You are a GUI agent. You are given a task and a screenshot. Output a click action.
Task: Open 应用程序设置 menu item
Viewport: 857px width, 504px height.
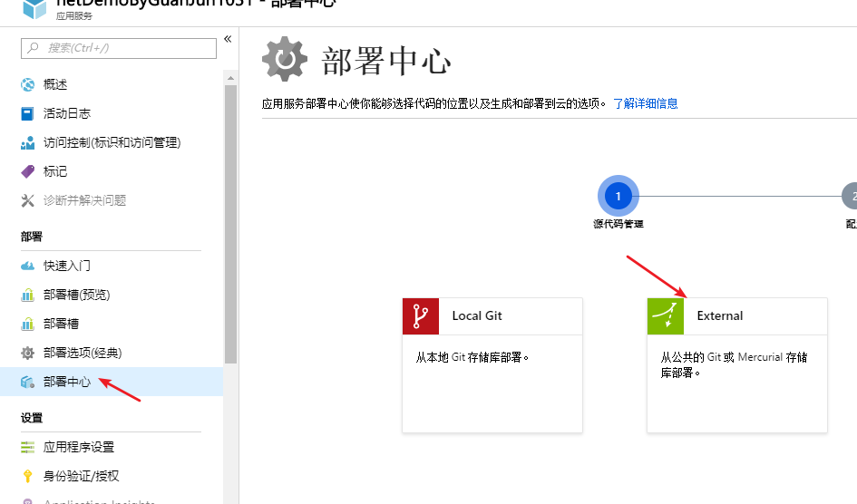point(78,447)
